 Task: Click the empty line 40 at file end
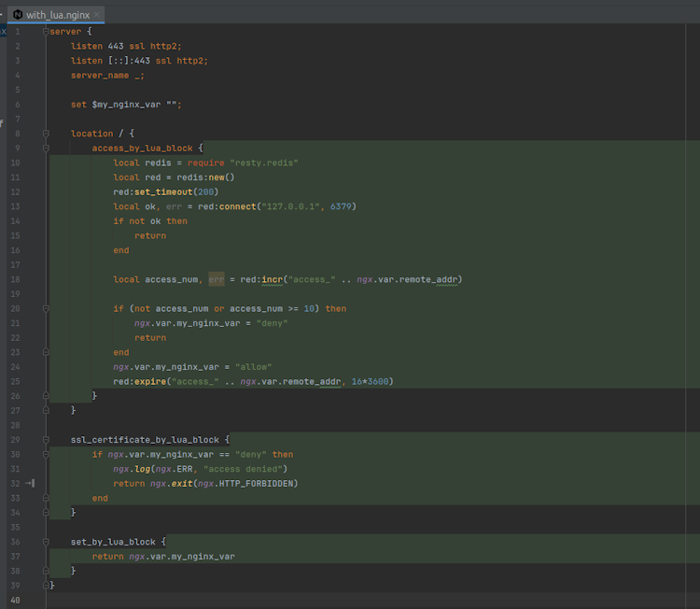pyautogui.click(x=280, y=600)
